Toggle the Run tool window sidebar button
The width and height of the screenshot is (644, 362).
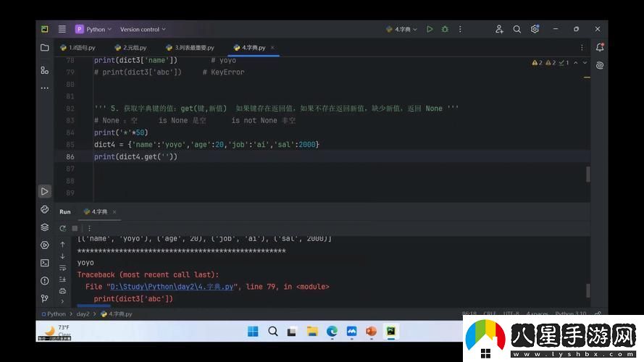[45, 191]
